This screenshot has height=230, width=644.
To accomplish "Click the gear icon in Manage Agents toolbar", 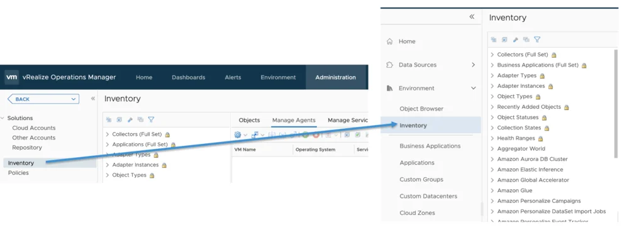I will [x=237, y=134].
